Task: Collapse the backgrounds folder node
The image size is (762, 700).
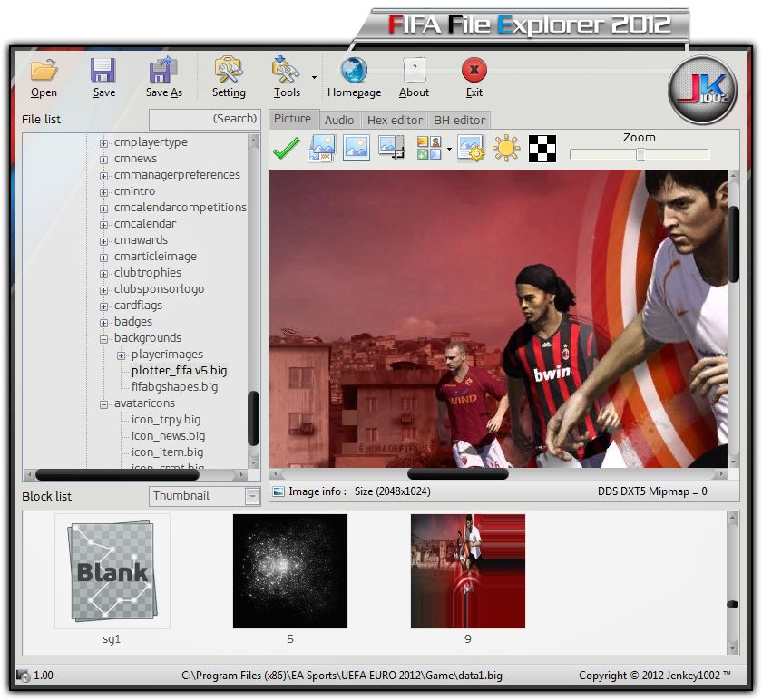Action: [104, 338]
